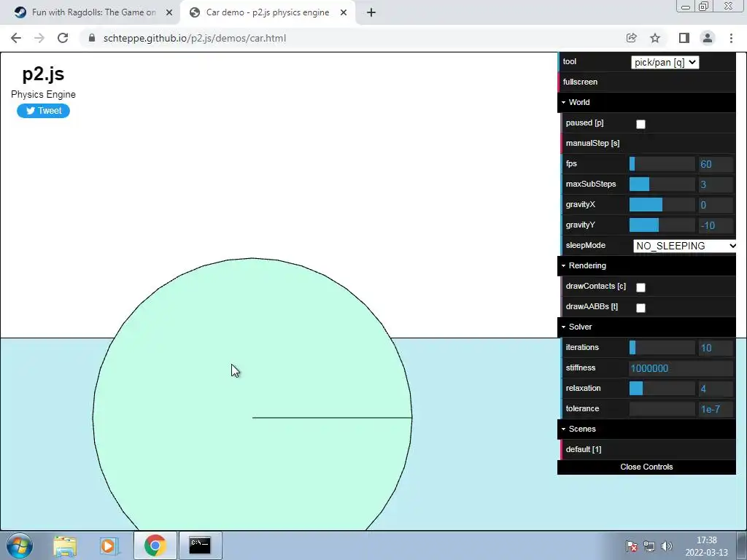Adjust the relaxation slider bar
Image resolution: width=747 pixels, height=560 pixels.
[662, 389]
